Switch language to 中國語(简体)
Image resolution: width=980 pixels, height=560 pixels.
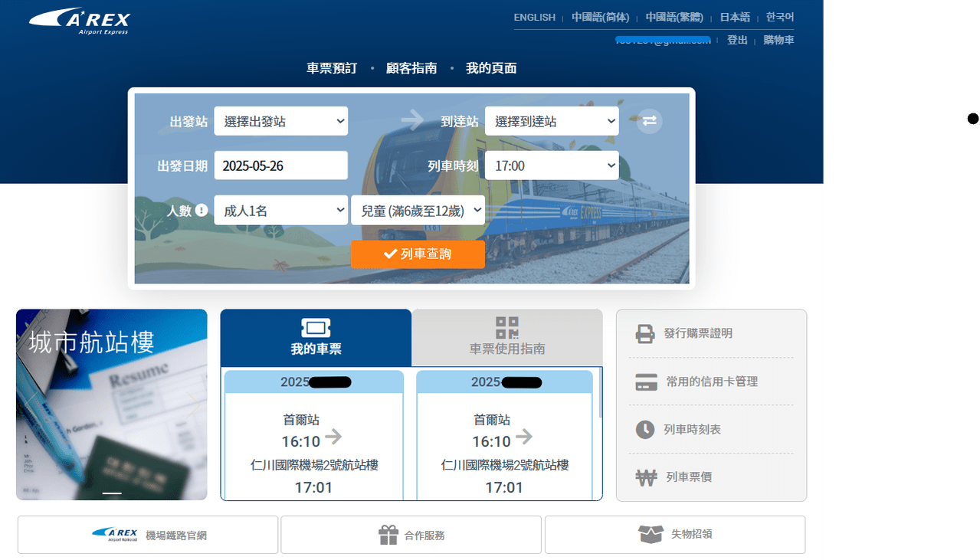point(601,18)
